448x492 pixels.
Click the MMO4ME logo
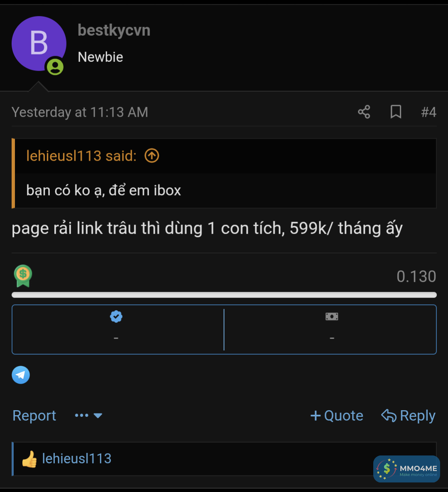click(406, 469)
